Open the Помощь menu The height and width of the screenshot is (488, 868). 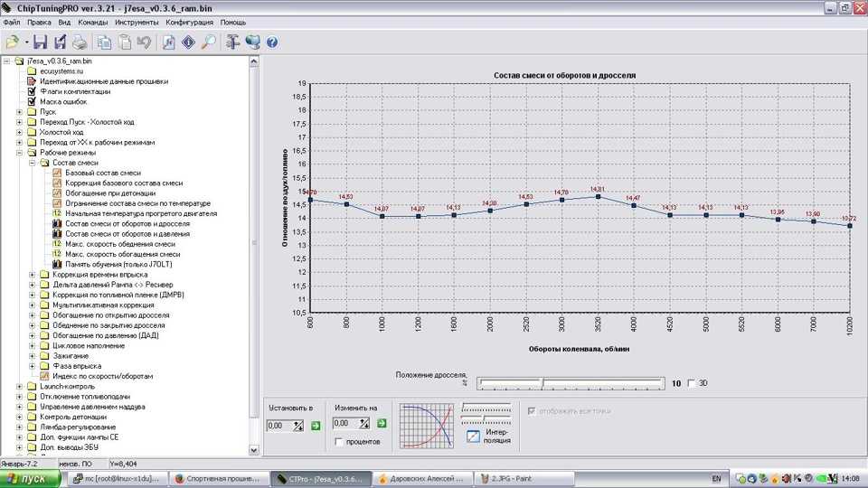(233, 23)
